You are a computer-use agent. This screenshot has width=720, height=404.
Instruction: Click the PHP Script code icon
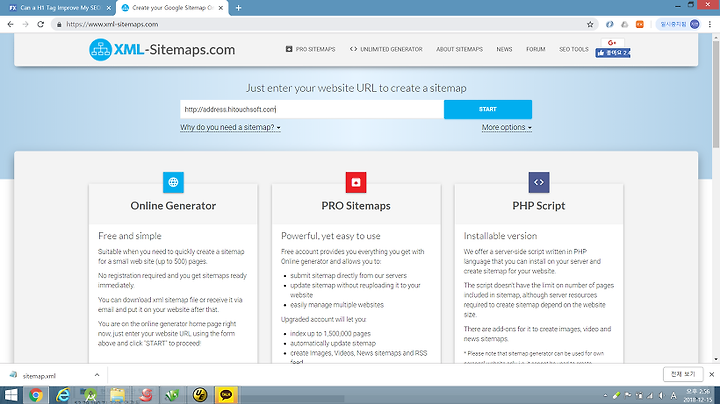coord(539,182)
